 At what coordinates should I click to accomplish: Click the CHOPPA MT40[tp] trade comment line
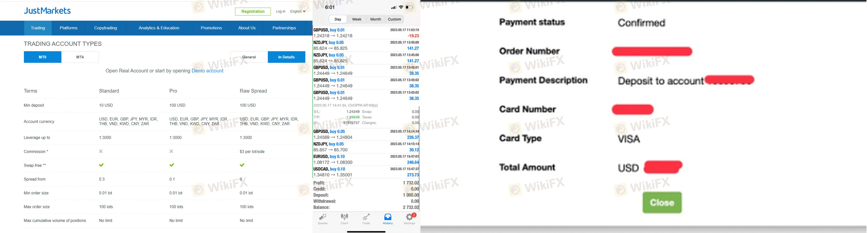coord(346,105)
